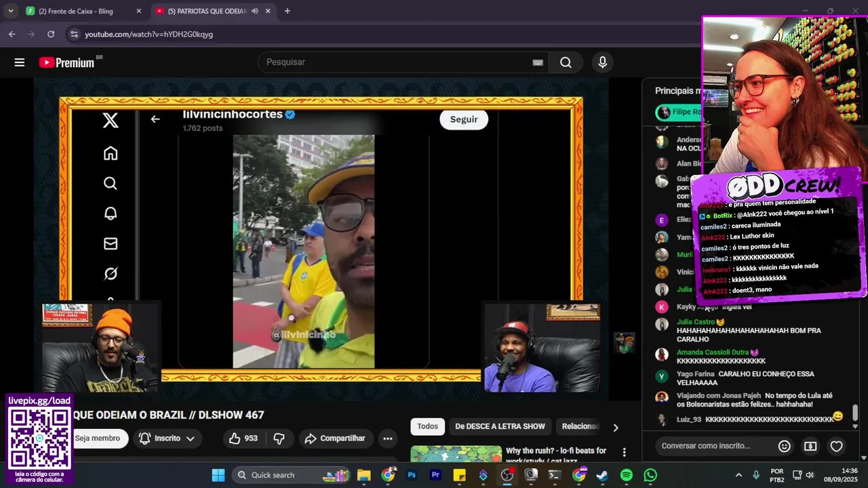Start voice search with microphone icon
The height and width of the screenshot is (488, 868).
pyautogui.click(x=602, y=62)
